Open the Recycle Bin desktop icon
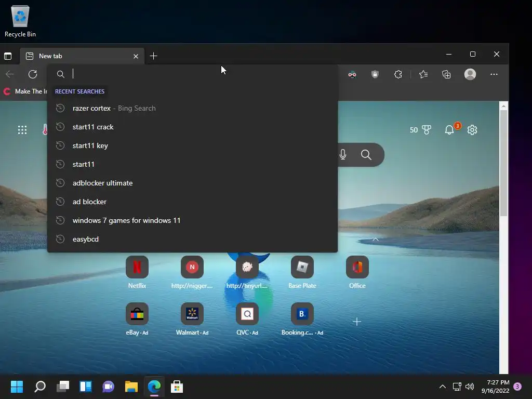The width and height of the screenshot is (532, 399). pyautogui.click(x=20, y=21)
